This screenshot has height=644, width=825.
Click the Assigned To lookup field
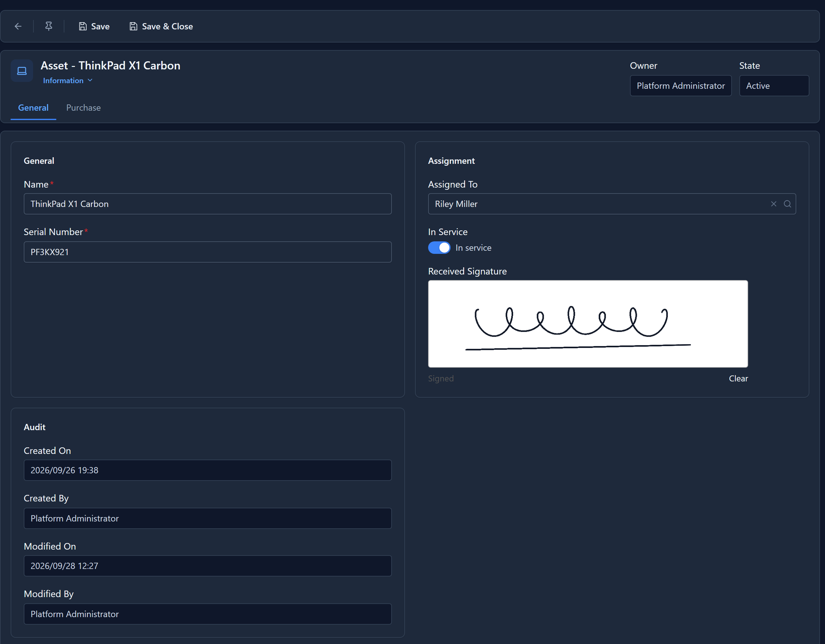612,204
